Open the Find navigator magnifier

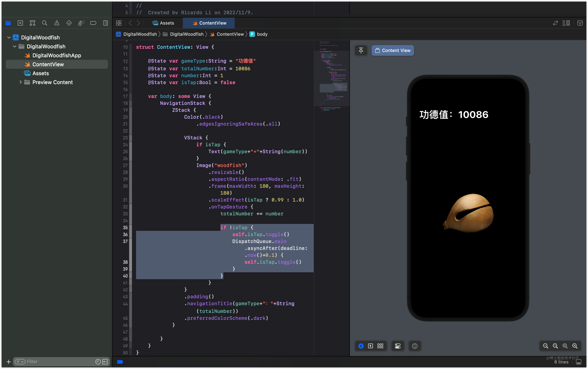pyautogui.click(x=45, y=23)
